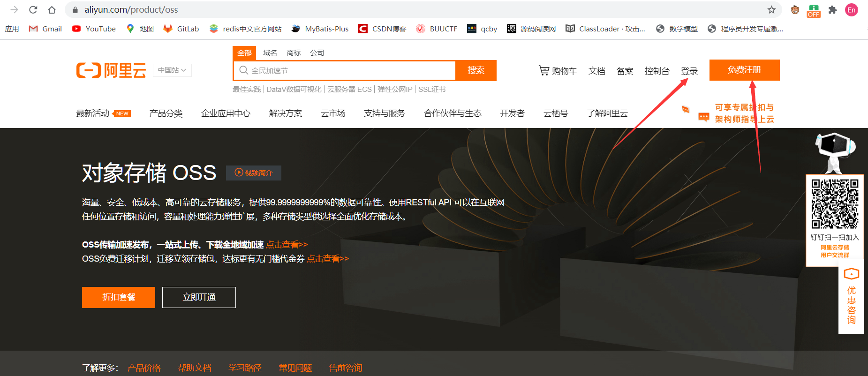The width and height of the screenshot is (868, 376).
Task: Click the 立即开通 button
Action: click(x=199, y=297)
